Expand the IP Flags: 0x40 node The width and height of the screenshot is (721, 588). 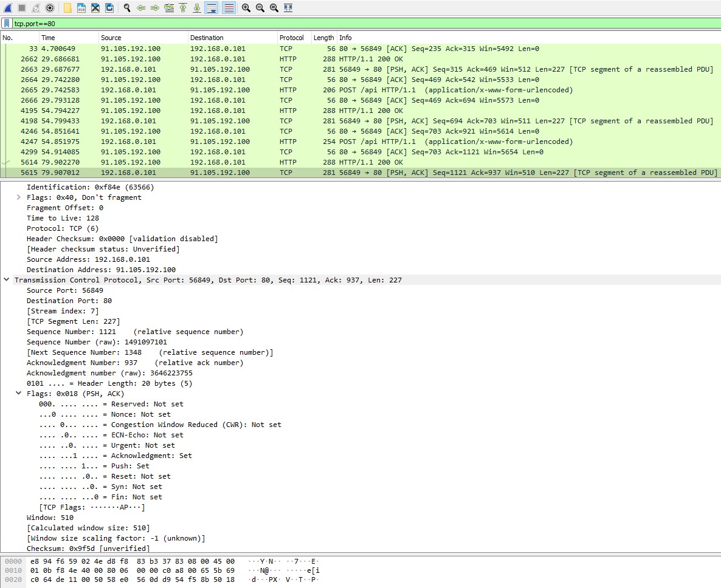pyautogui.click(x=18, y=197)
